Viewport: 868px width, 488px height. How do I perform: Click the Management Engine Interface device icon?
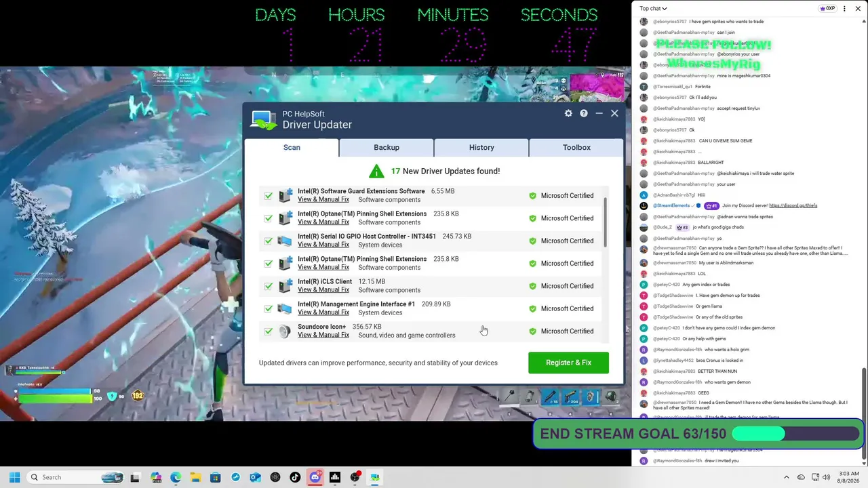(285, 308)
